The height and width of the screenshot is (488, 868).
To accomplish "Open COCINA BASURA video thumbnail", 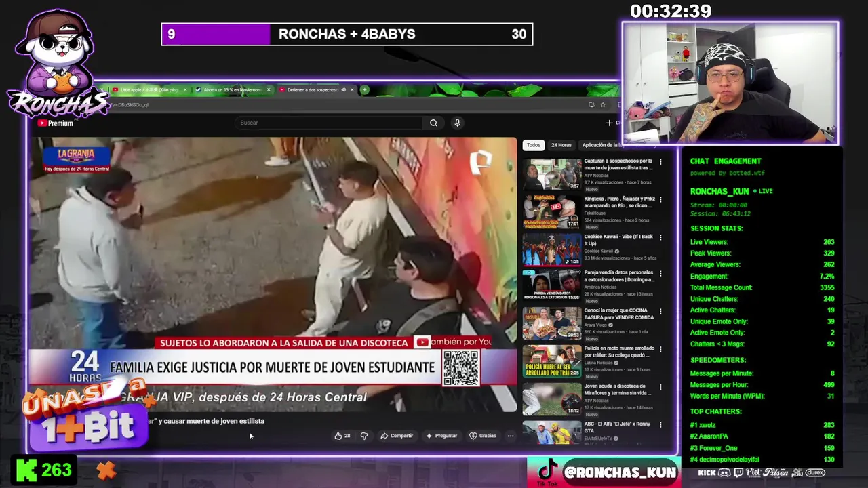I will [552, 323].
